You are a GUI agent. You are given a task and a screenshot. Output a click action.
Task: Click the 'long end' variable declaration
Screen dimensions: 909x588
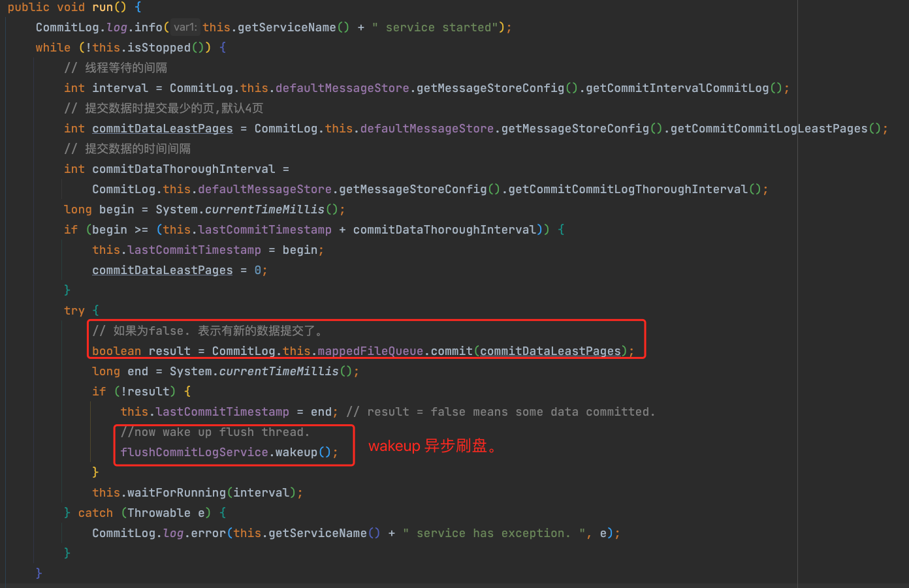[120, 371]
